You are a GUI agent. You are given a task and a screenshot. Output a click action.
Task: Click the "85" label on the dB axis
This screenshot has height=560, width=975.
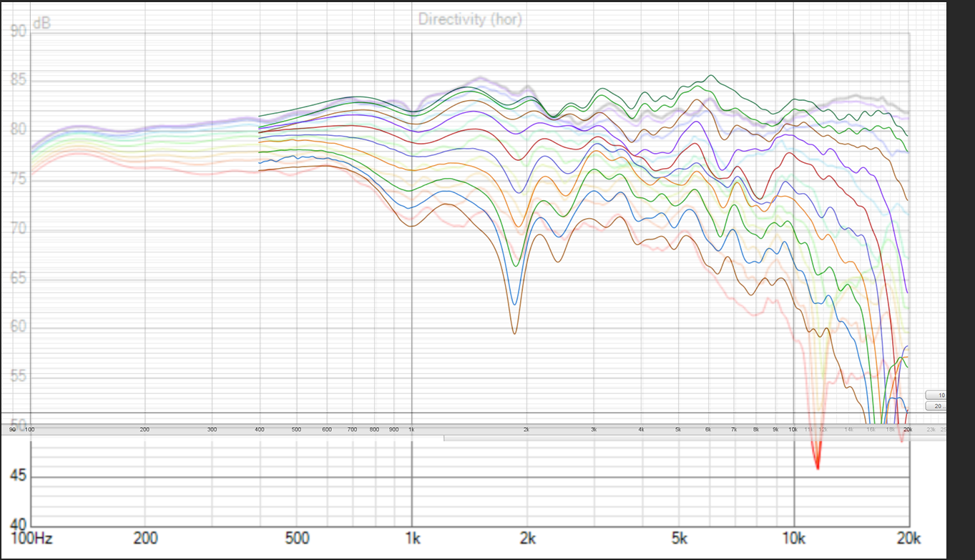19,80
